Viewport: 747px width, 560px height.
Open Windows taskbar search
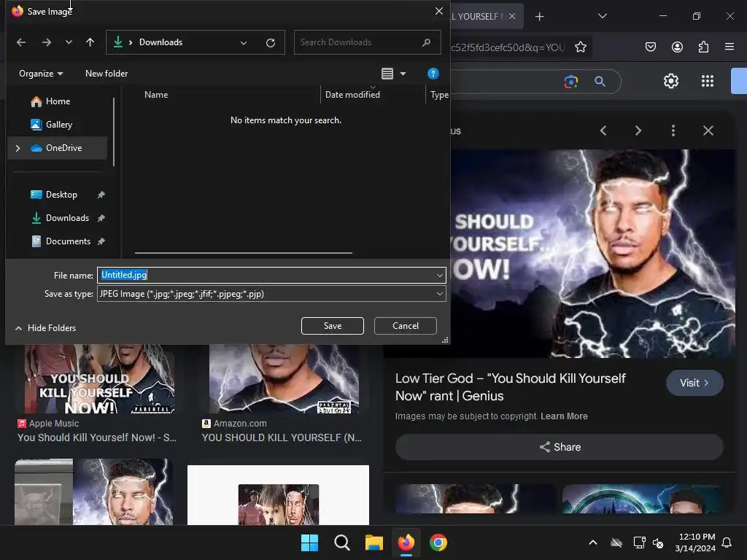point(341,542)
